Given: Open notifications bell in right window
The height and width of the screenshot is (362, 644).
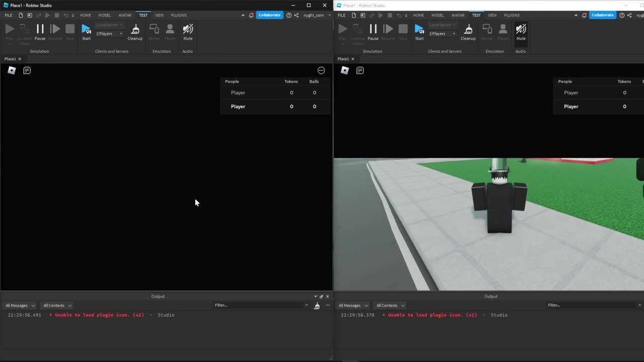Looking at the screenshot, I should pyautogui.click(x=584, y=15).
